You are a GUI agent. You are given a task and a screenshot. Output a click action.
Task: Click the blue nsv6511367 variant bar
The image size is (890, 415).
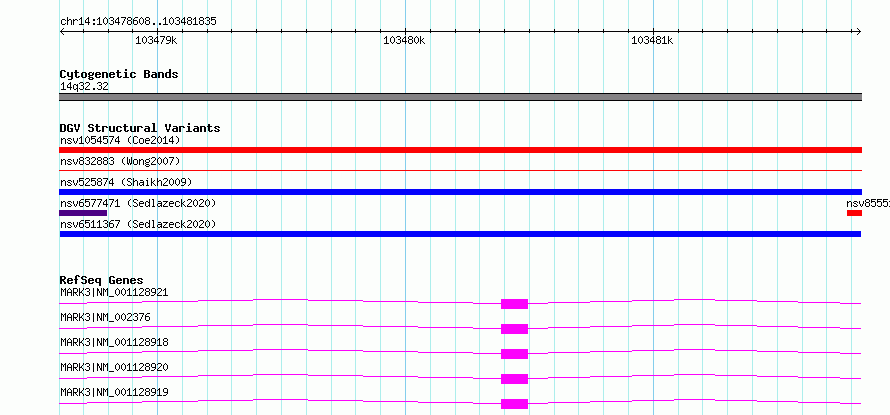tap(460, 234)
